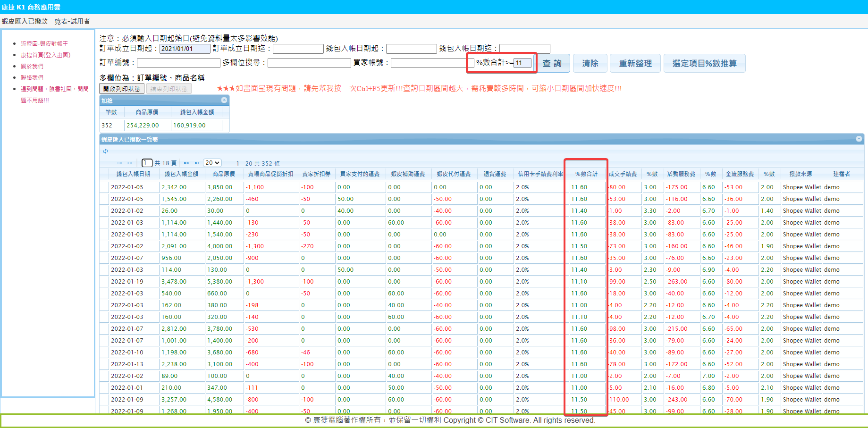Open the 聯絡我們 sidebar link
Viewport: 868px width, 428px height.
32,77
